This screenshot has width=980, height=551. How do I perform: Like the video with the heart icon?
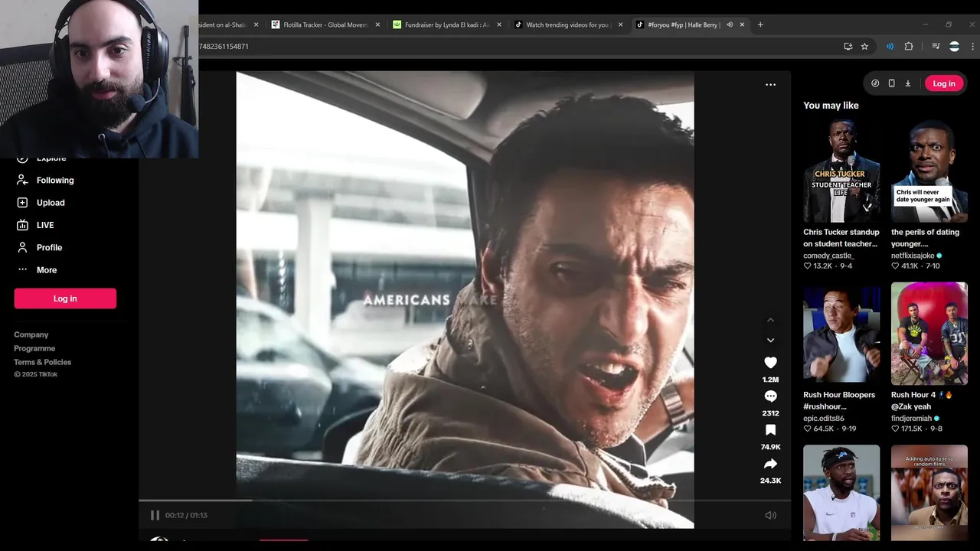pos(770,363)
